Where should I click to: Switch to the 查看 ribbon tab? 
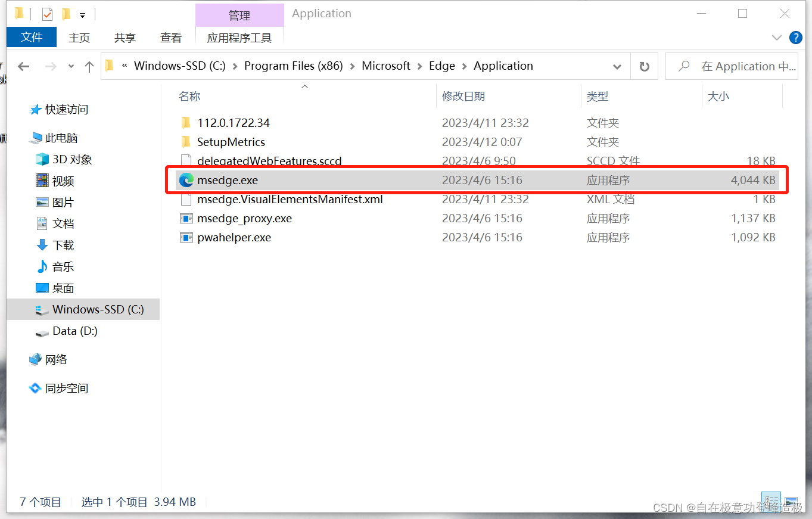coord(171,38)
